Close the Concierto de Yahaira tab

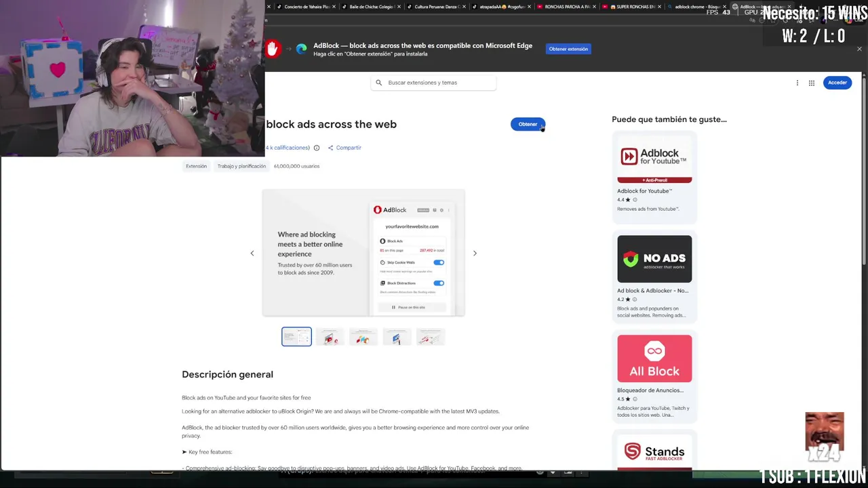point(334,7)
